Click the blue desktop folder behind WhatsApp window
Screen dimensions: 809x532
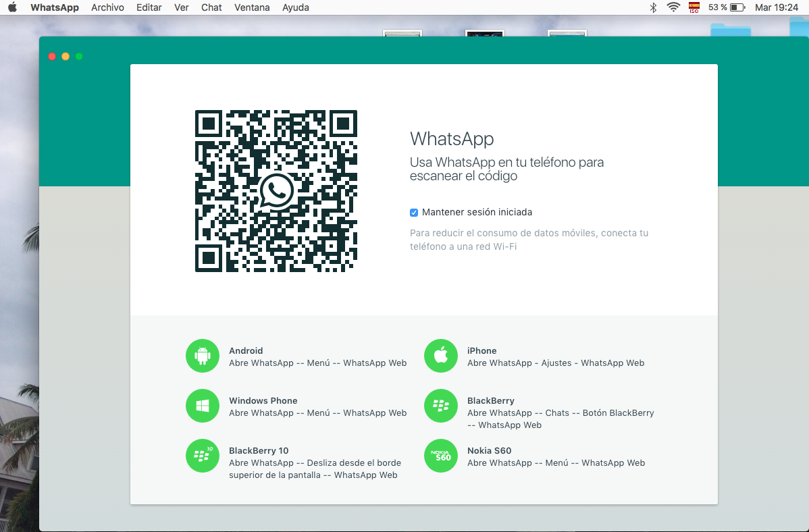[x=731, y=30]
